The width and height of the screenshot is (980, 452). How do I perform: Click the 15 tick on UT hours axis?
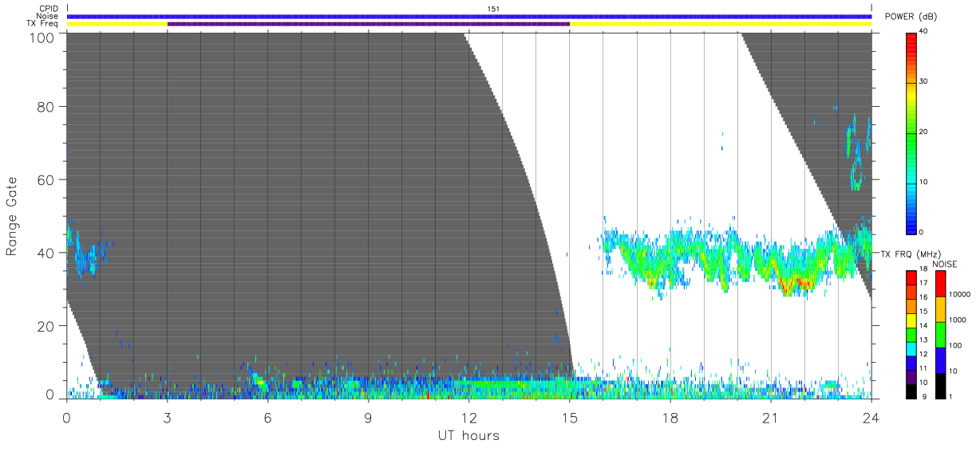coord(570,418)
